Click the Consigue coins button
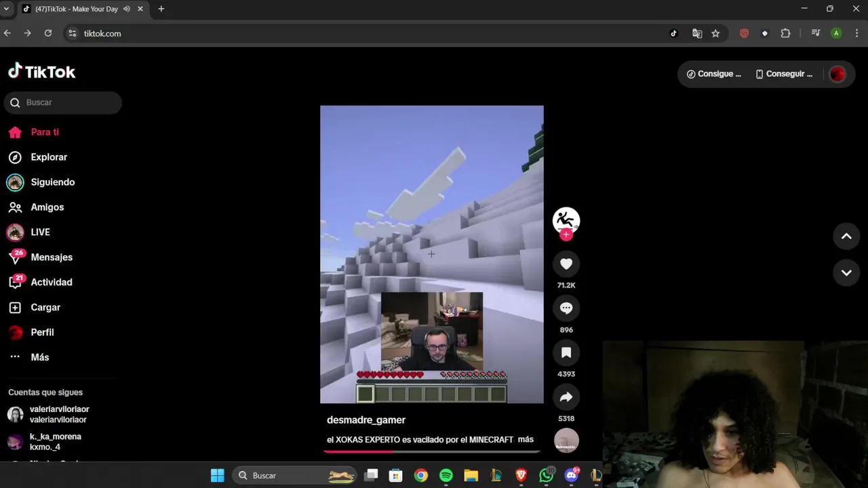The image size is (868, 488). point(714,74)
